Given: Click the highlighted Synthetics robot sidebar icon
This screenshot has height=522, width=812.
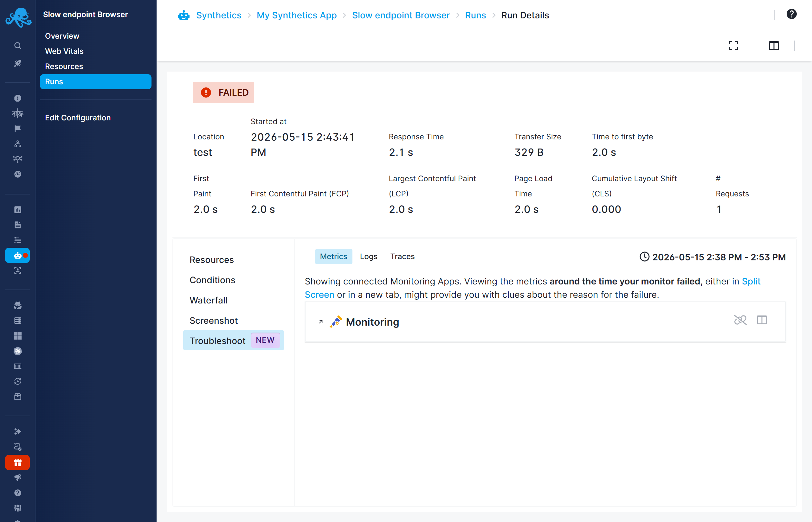Looking at the screenshot, I should pos(17,256).
